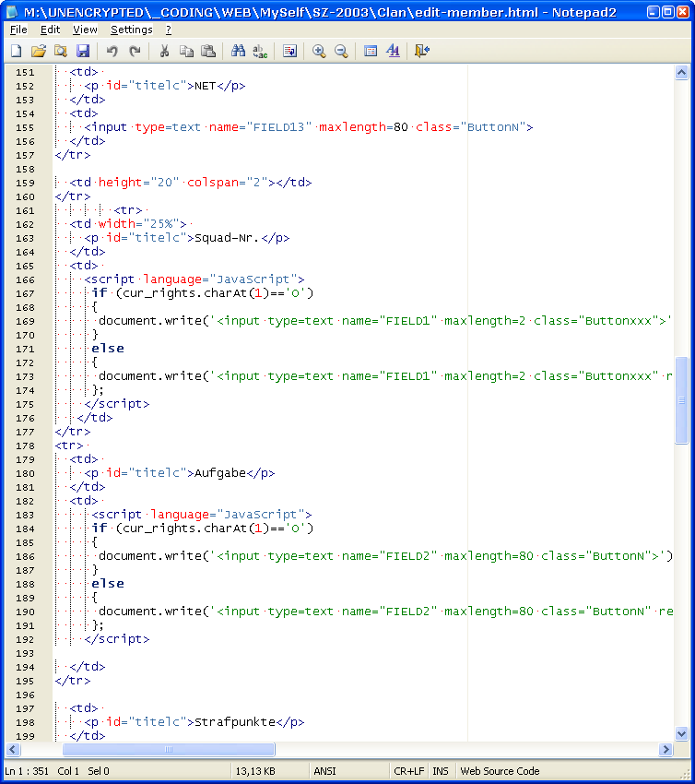
Task: Click 'document.write' on line 169
Action: [150, 321]
